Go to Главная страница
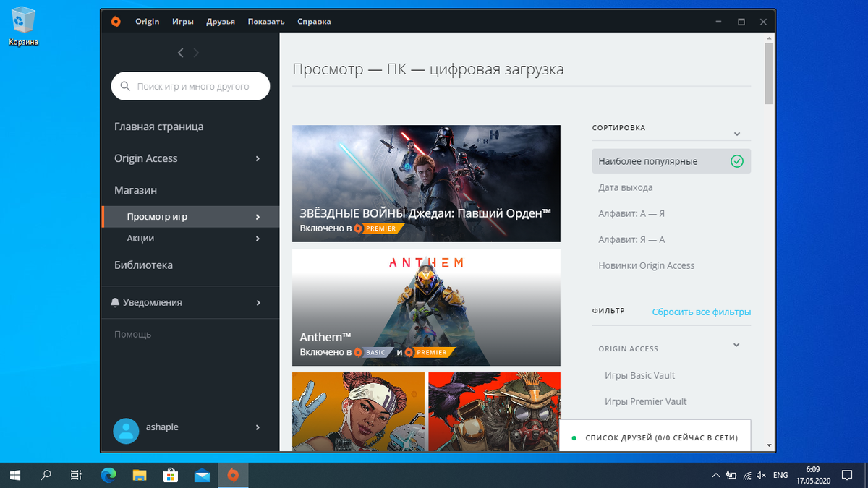868x488 pixels. pyautogui.click(x=158, y=127)
